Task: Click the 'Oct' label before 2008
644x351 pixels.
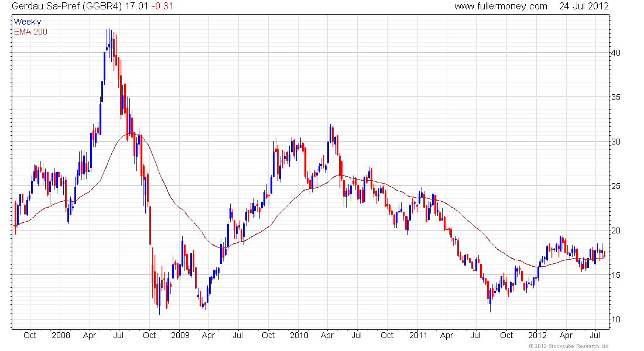Action: click(x=30, y=335)
